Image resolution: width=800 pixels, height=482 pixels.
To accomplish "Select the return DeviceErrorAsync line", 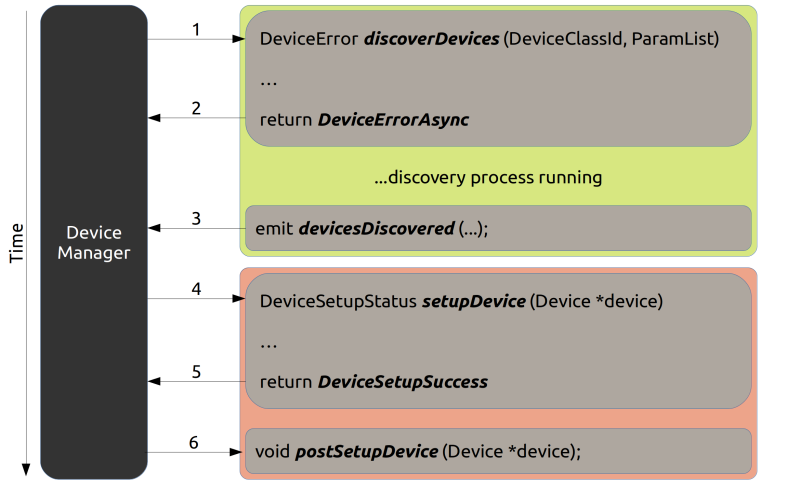I will (x=364, y=120).
